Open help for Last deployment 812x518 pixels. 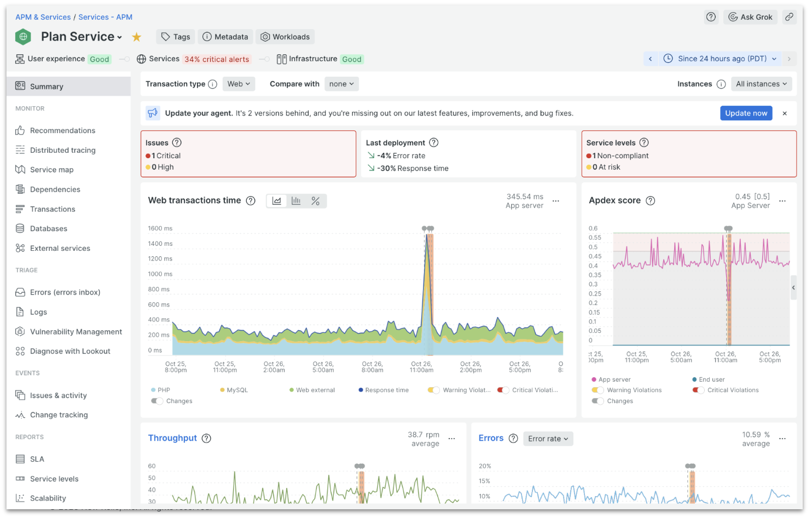click(x=434, y=142)
